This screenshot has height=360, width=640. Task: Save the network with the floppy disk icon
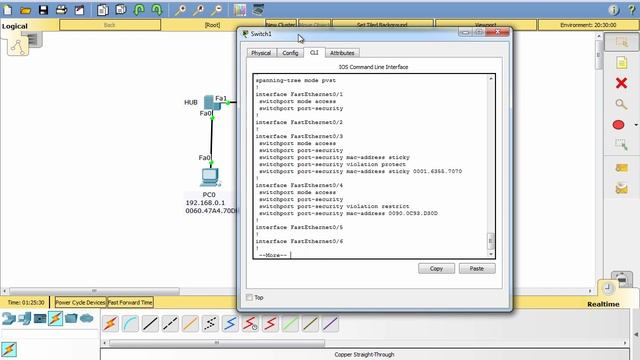[x=43, y=9]
